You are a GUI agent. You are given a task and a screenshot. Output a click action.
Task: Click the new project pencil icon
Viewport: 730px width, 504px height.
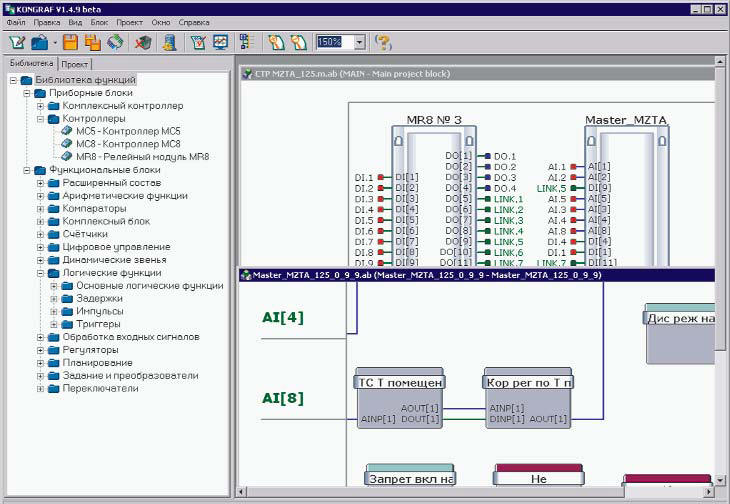17,42
